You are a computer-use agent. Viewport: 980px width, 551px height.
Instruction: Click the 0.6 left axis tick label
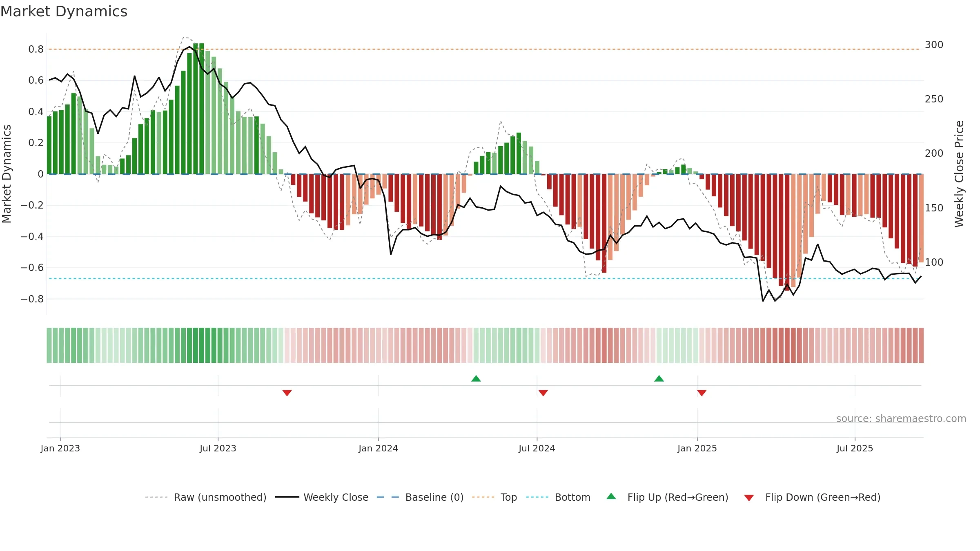(36, 80)
